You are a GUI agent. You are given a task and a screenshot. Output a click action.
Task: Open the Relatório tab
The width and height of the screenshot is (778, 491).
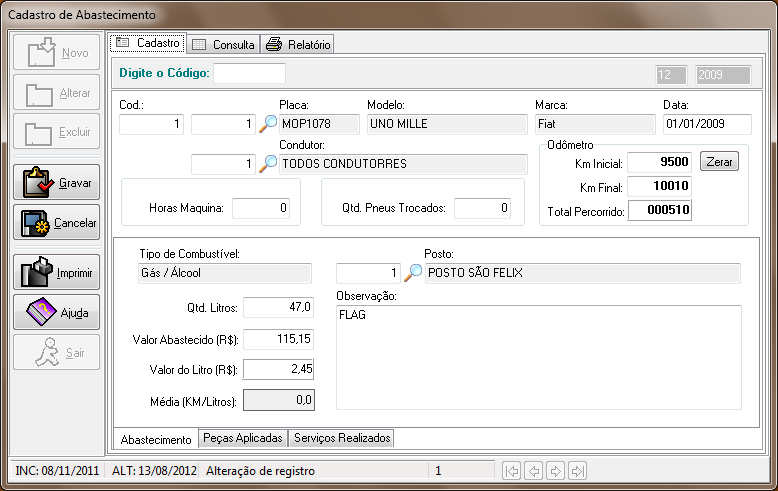coord(298,44)
